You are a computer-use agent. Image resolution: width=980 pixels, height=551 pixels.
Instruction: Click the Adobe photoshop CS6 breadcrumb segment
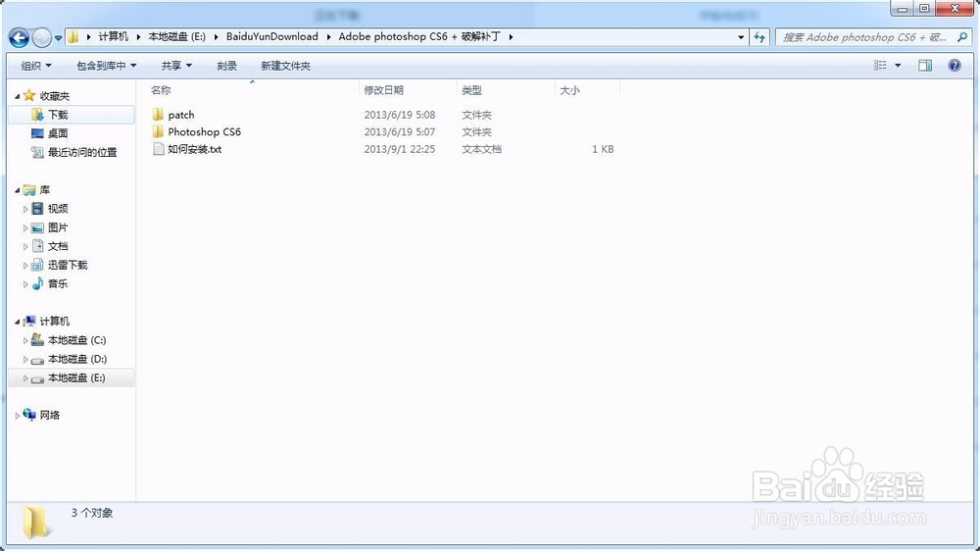coord(419,37)
